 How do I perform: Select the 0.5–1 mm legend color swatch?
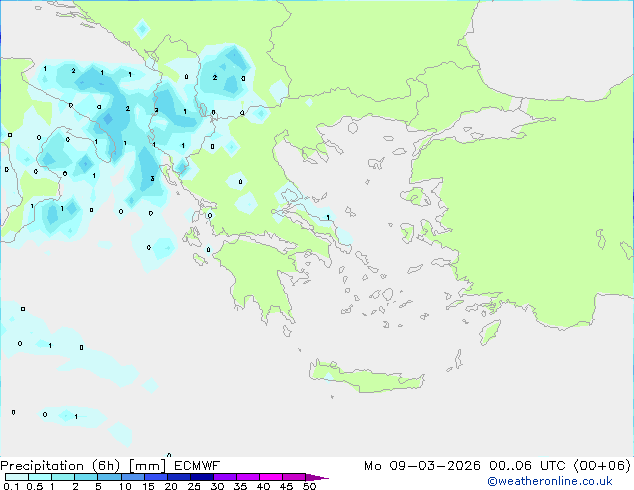click(x=40, y=477)
